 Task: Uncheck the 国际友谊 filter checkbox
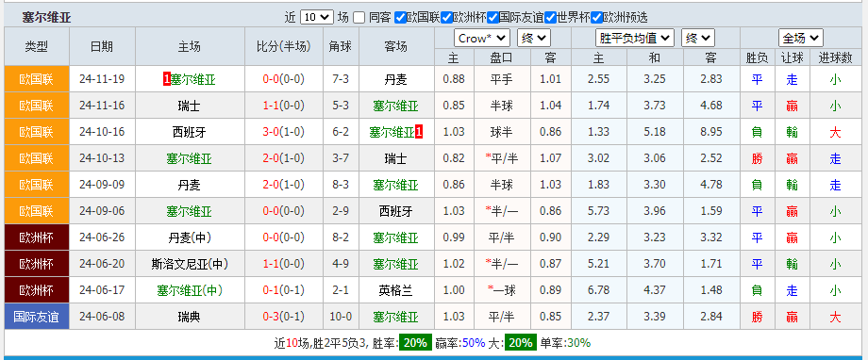[492, 18]
